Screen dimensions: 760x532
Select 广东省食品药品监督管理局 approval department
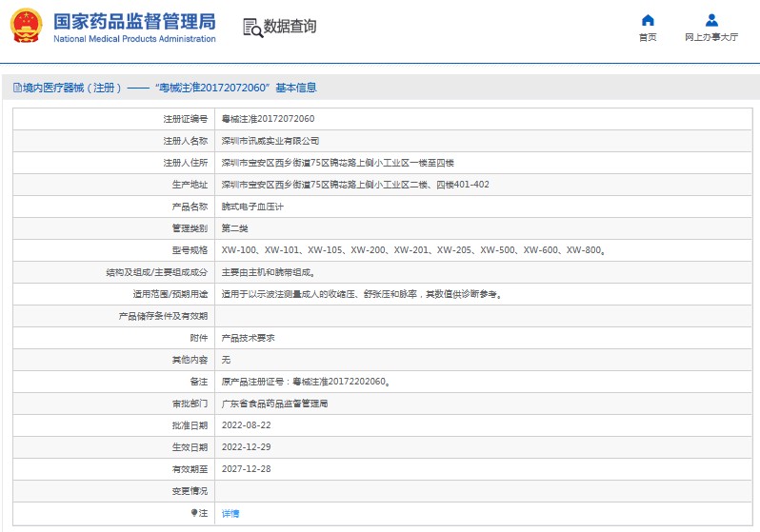click(275, 404)
